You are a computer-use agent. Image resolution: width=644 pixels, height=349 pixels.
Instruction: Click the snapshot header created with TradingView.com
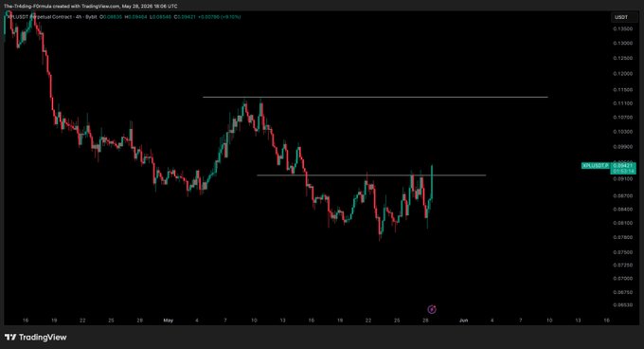click(x=91, y=7)
